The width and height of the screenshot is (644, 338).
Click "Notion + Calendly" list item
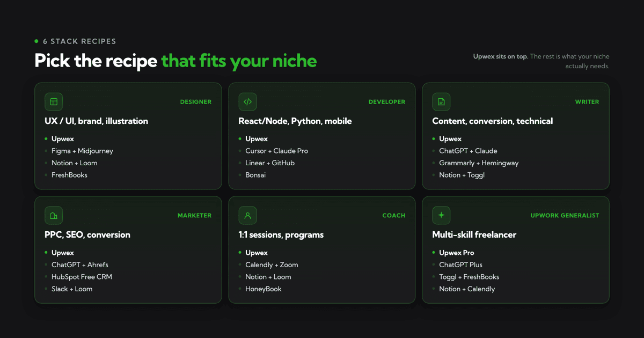pyautogui.click(x=467, y=289)
